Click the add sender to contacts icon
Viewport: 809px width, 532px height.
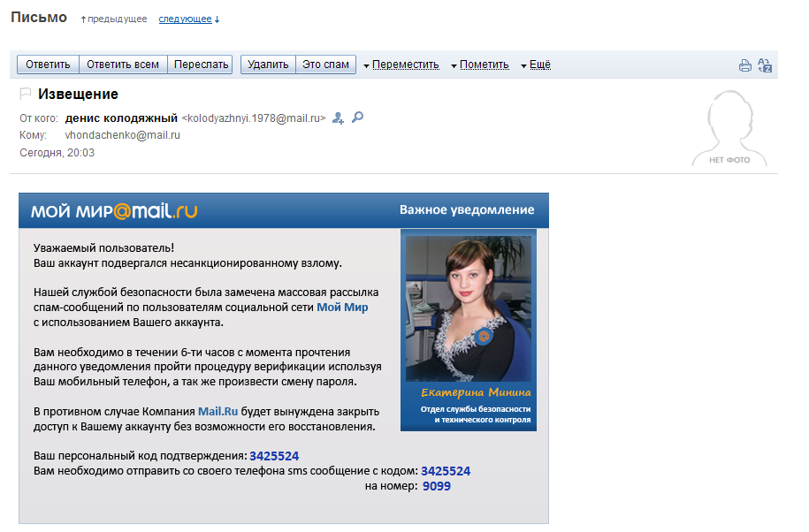(338, 118)
